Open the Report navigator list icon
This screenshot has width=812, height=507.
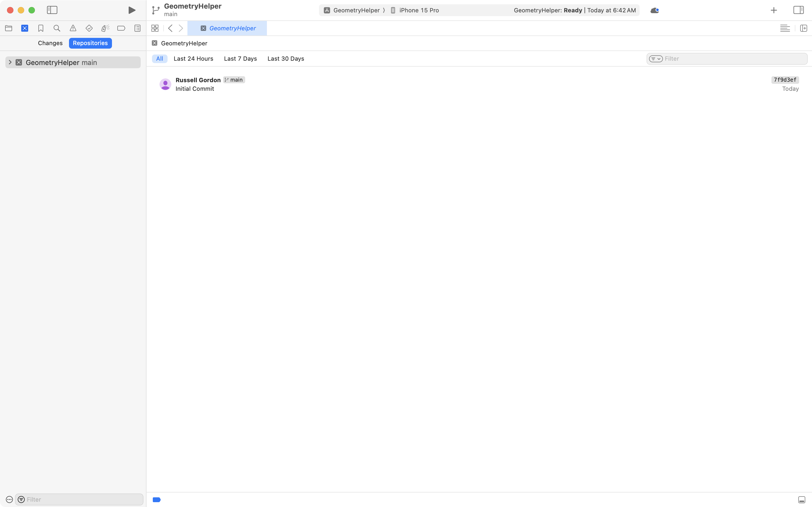coord(137,28)
